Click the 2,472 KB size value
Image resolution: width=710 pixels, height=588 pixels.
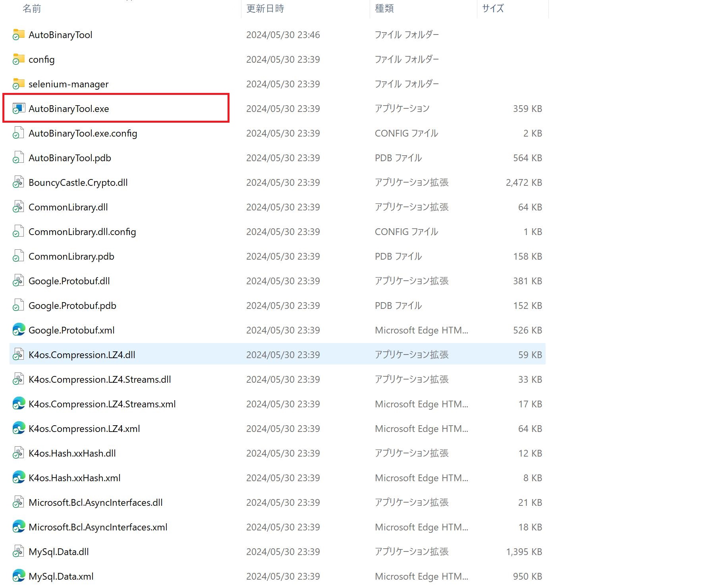pyautogui.click(x=524, y=183)
